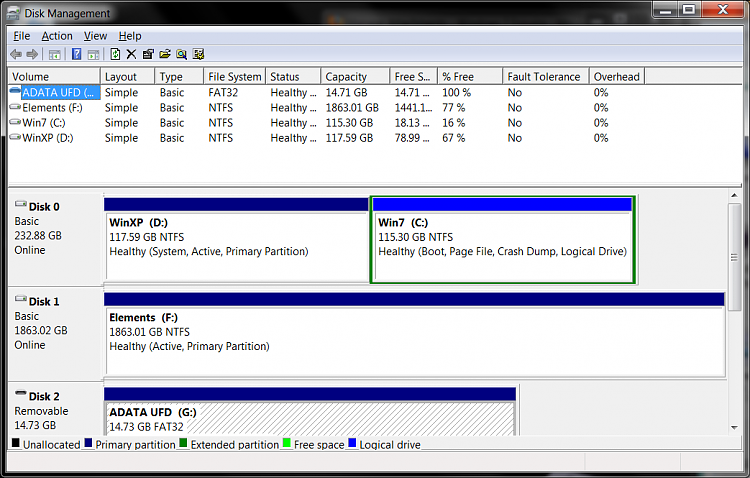
Task: Click the FAT32 file system cell
Action: click(x=223, y=92)
